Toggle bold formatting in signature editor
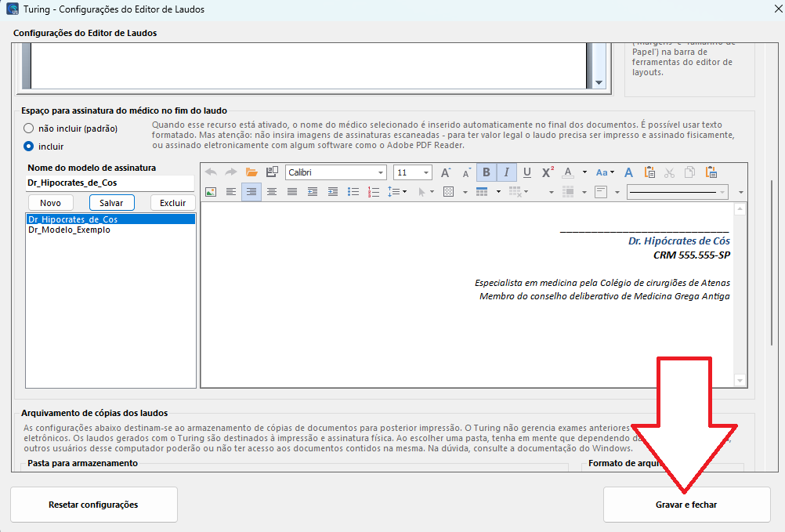Image resolution: width=785 pixels, height=532 pixels. pyautogui.click(x=486, y=172)
